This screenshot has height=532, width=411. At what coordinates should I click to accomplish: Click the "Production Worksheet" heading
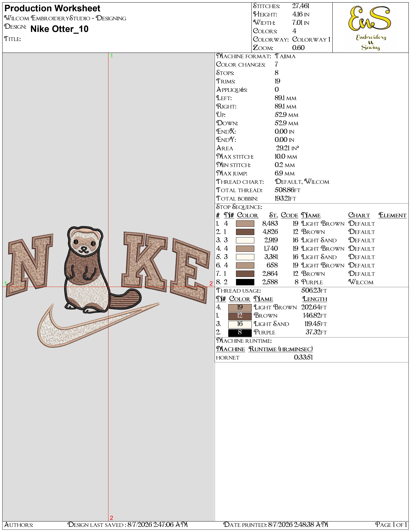click(52, 8)
